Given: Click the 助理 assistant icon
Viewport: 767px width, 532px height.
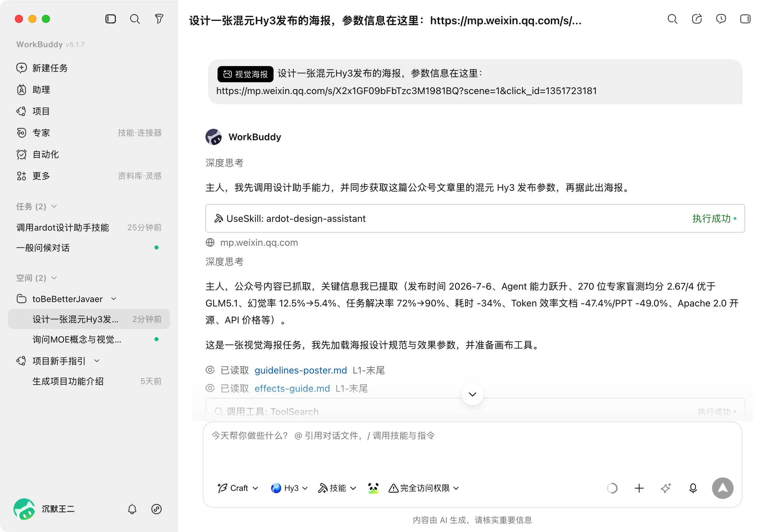Looking at the screenshot, I should (22, 90).
